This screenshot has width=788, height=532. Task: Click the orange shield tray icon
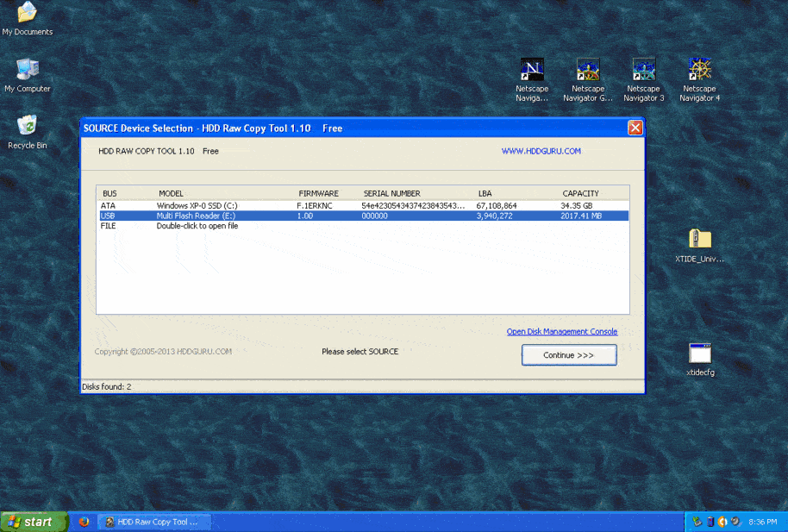tap(722, 522)
